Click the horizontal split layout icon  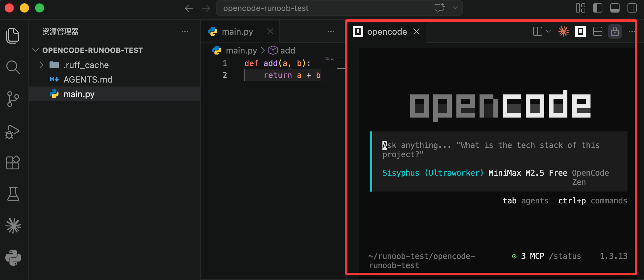pyautogui.click(x=598, y=31)
